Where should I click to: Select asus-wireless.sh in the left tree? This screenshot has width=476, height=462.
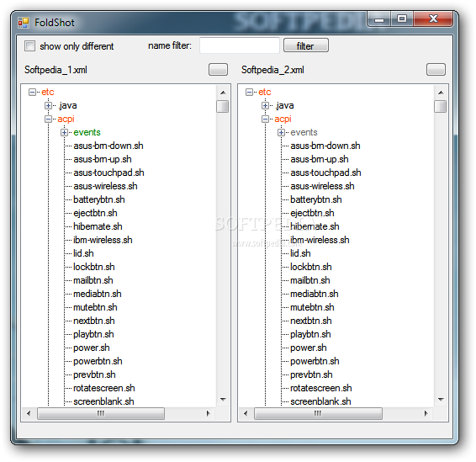[x=105, y=186]
